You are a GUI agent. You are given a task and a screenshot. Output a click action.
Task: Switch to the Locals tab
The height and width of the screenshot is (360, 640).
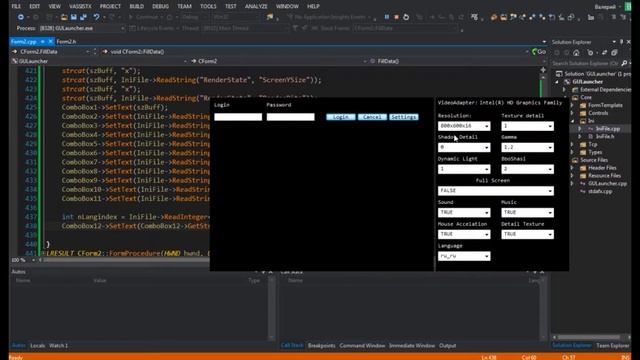[37, 345]
